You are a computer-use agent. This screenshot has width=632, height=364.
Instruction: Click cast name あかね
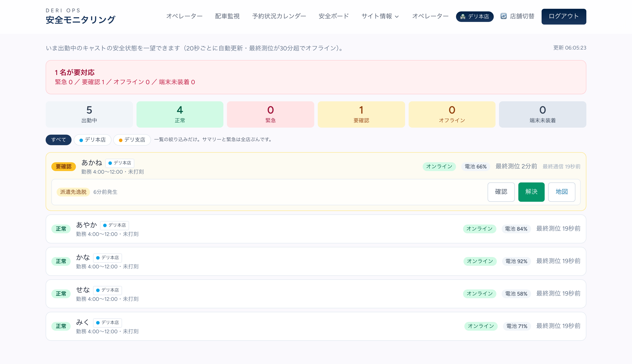point(92,163)
